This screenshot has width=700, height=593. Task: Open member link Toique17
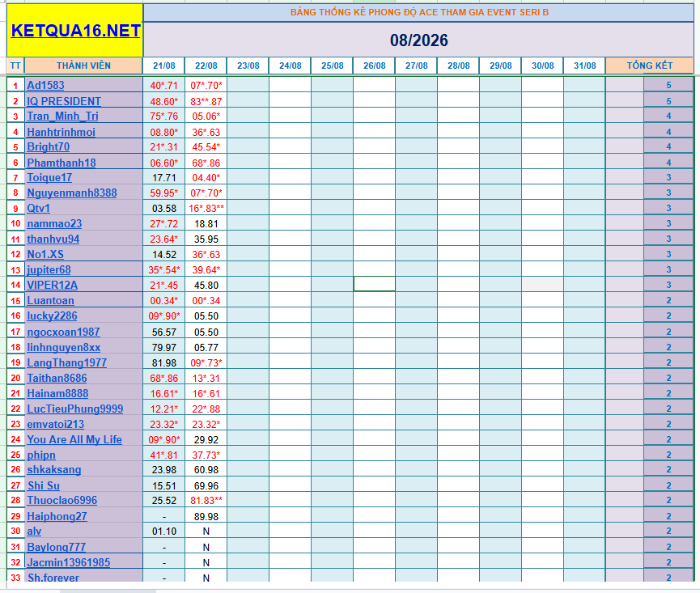point(49,178)
